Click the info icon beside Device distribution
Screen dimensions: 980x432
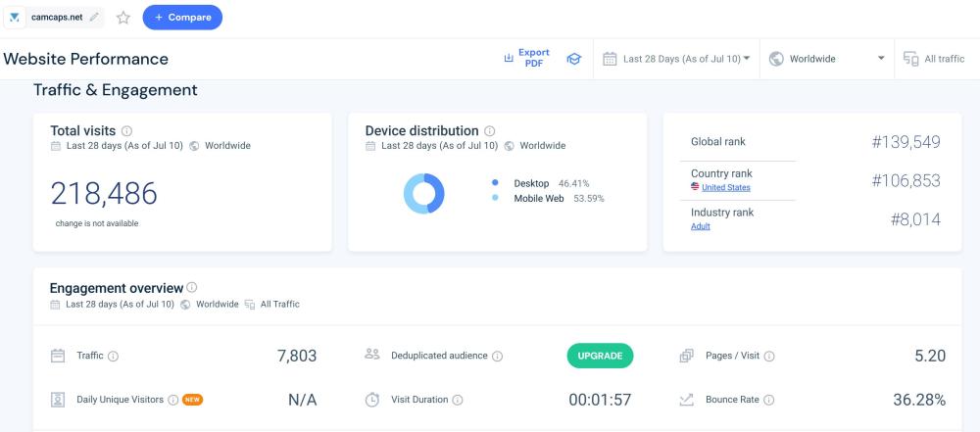pos(490,131)
